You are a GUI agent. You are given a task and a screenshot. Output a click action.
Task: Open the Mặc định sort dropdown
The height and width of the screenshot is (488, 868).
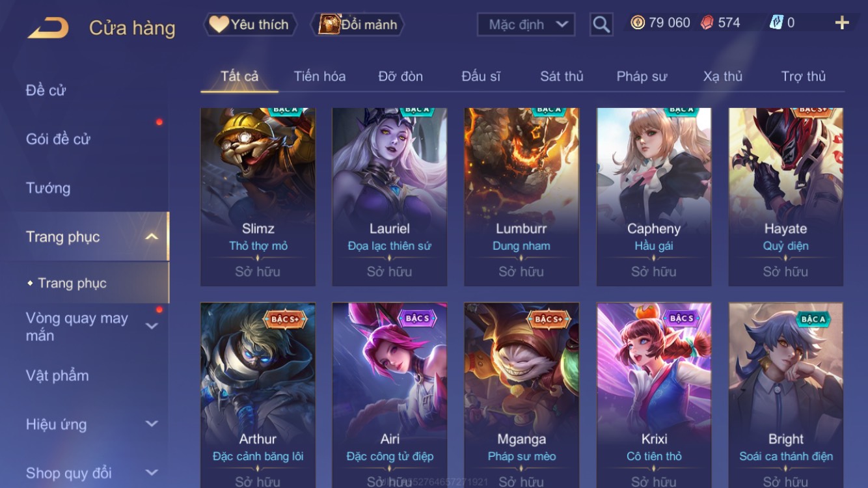pyautogui.click(x=526, y=25)
